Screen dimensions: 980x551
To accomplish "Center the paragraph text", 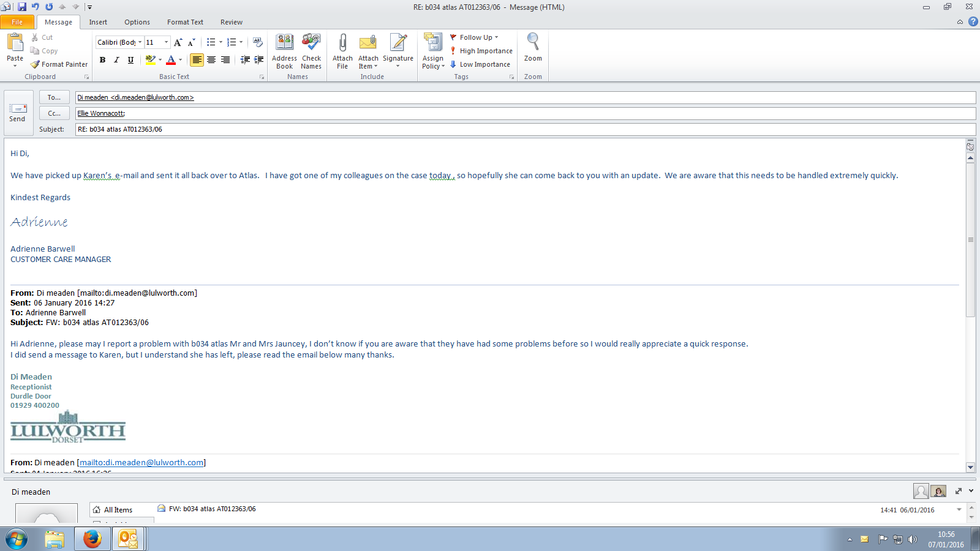I will (x=211, y=59).
